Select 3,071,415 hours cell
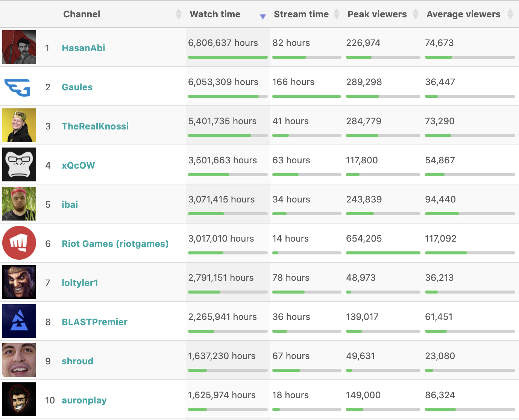 222,199
